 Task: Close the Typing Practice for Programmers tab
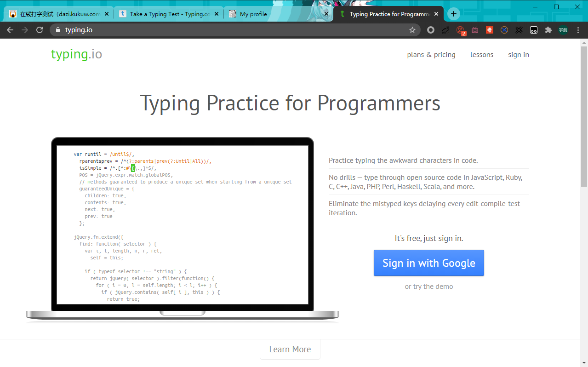coord(437,14)
